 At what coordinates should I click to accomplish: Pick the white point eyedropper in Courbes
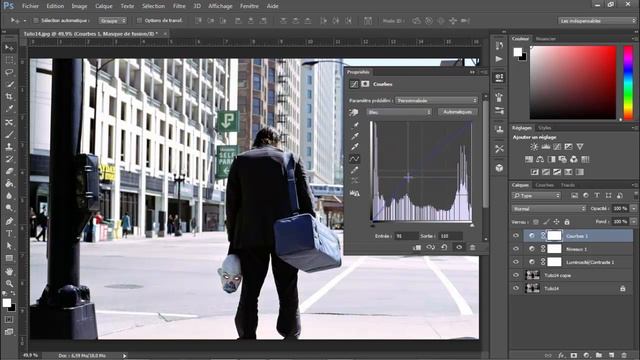(x=355, y=147)
